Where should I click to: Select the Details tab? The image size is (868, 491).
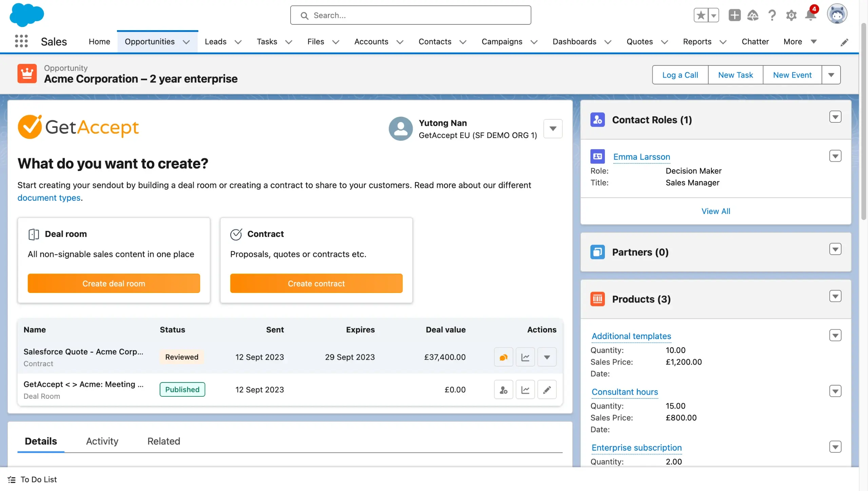click(x=41, y=441)
